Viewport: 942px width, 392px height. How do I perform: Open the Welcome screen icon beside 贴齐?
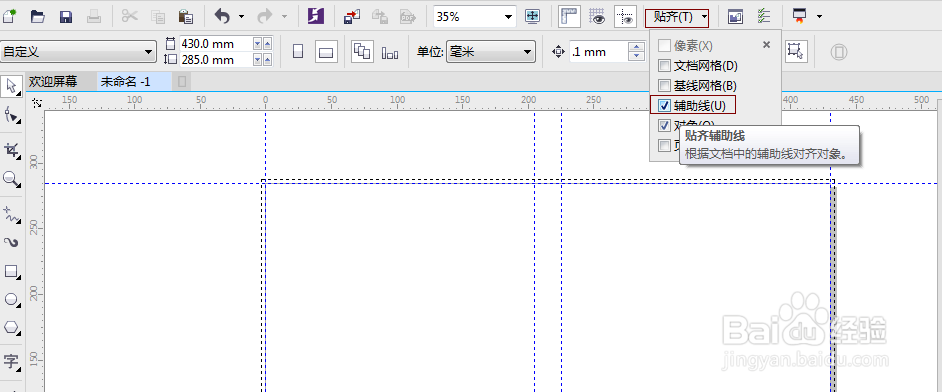pos(735,17)
